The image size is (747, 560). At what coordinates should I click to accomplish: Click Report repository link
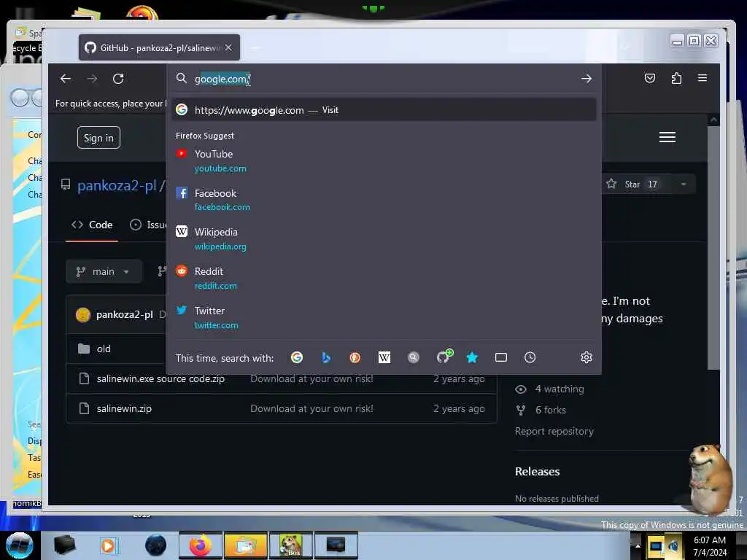click(x=554, y=431)
